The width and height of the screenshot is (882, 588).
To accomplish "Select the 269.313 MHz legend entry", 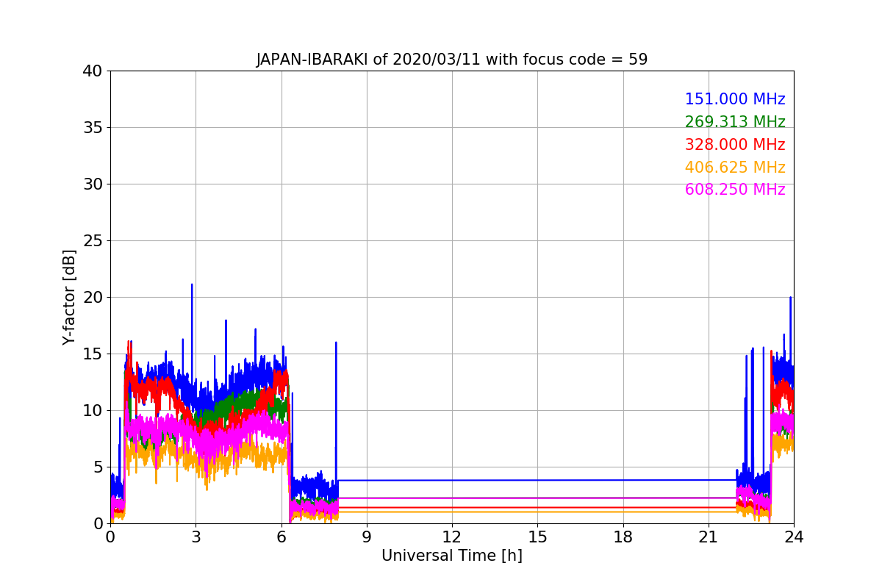I will pyautogui.click(x=735, y=122).
